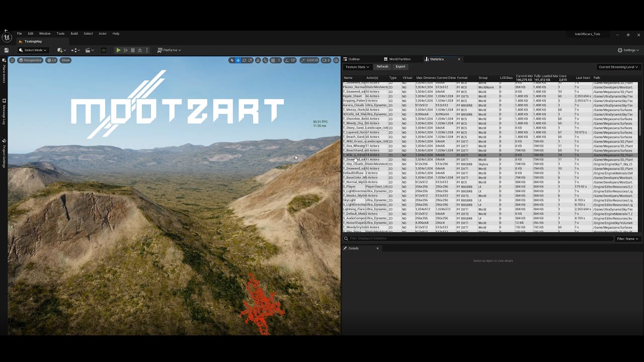Viewport: 644px width, 362px height.
Task: Open the Help menu
Action: click(116, 34)
